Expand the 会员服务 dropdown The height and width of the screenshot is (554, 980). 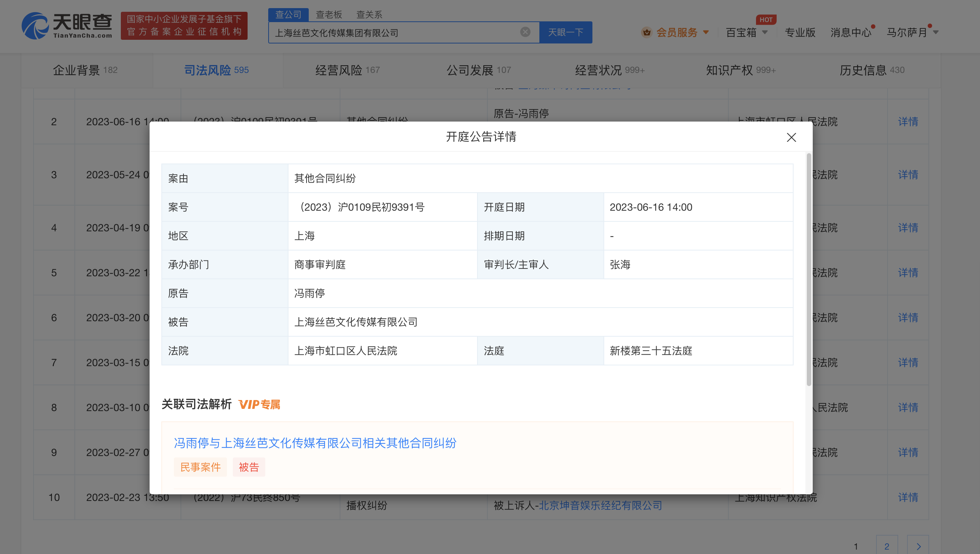(707, 32)
